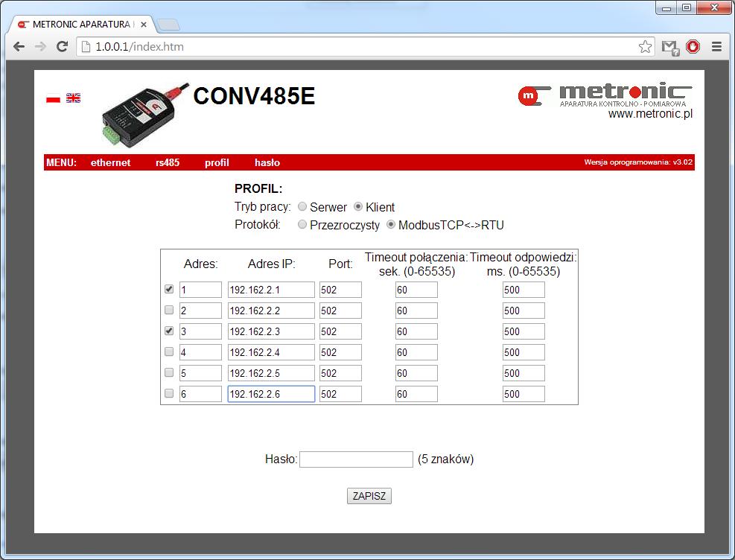
Task: Open the rs485 menu item
Action: click(x=168, y=162)
